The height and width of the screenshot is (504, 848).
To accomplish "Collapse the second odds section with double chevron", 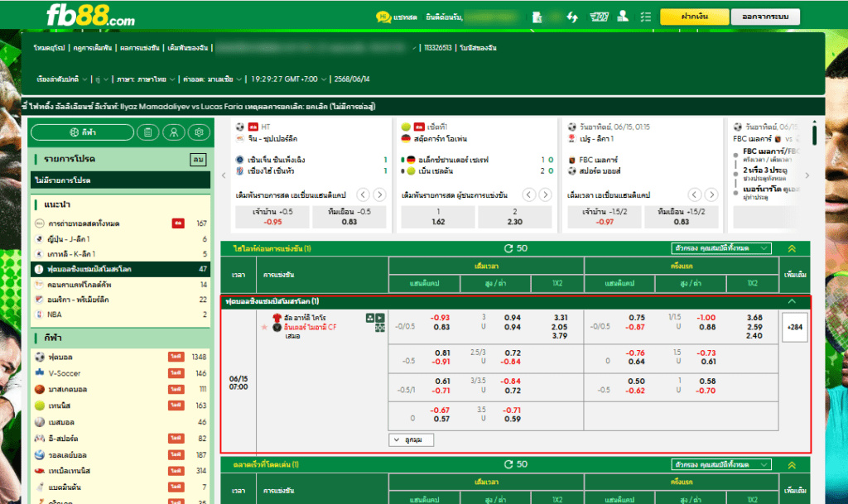I will [x=792, y=464].
